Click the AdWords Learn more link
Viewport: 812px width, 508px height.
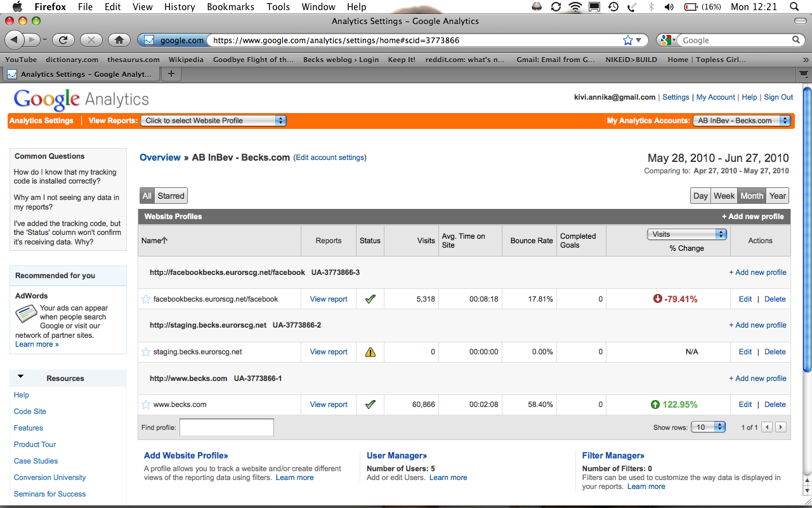[37, 344]
